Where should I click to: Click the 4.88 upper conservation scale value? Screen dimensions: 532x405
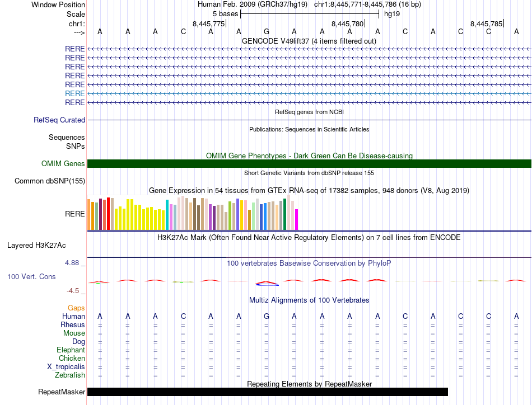pyautogui.click(x=72, y=263)
